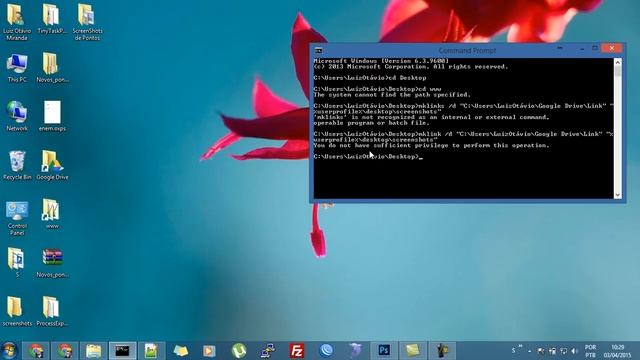Click the Command Prompt scrollbar down arrow

coord(618,195)
